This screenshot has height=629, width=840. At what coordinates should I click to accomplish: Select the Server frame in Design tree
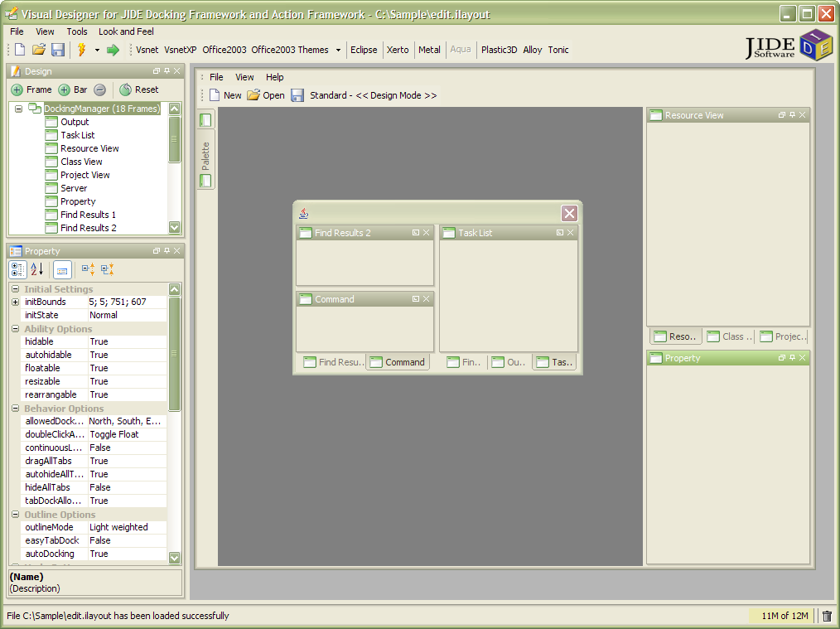66,188
